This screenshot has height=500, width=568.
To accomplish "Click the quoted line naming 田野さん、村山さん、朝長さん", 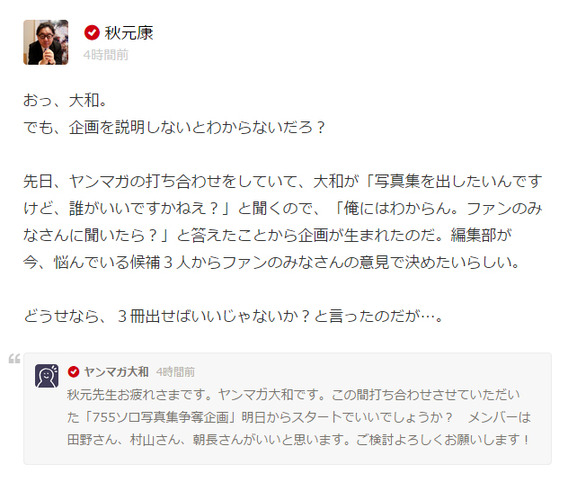I will click(x=298, y=440).
